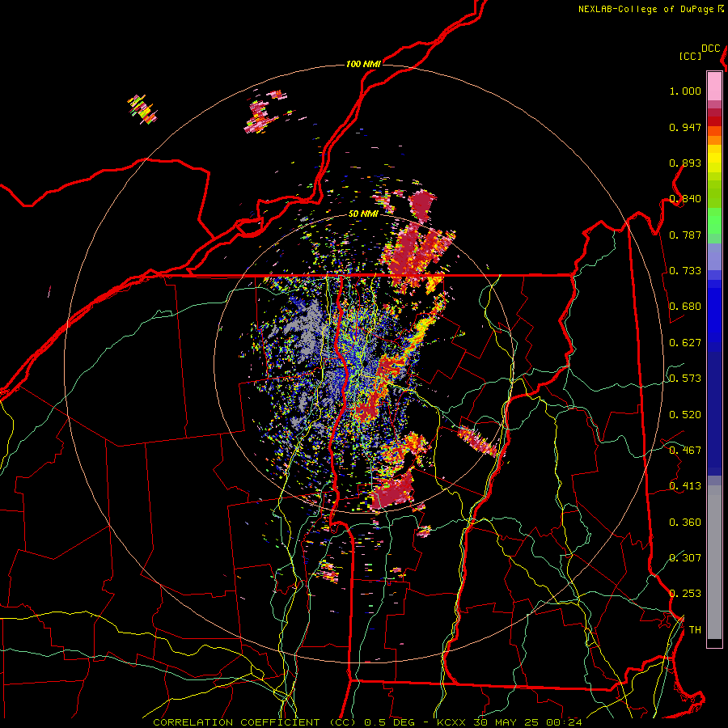The height and width of the screenshot is (728, 728).
Task: Click the 0.520 scale value
Action: [685, 415]
